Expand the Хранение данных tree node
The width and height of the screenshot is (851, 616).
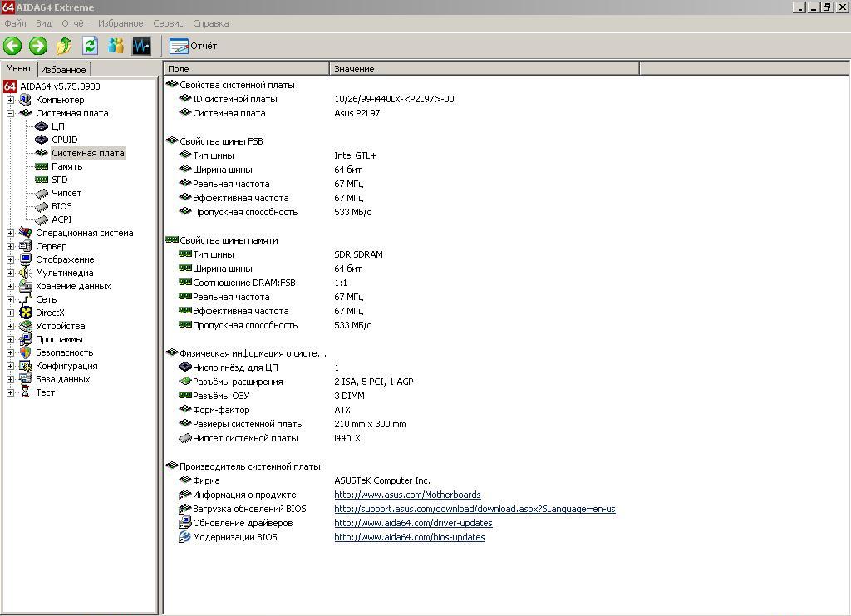pos(10,286)
